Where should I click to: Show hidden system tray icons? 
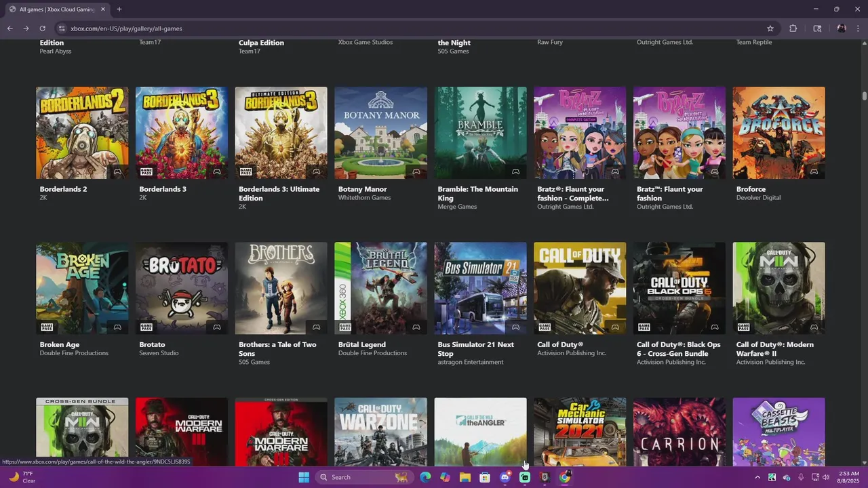[x=757, y=477]
